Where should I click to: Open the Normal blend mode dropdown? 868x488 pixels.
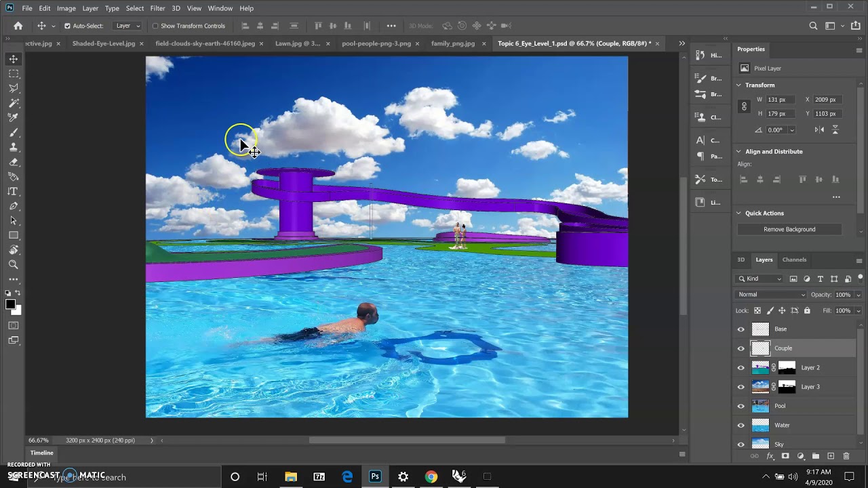tap(771, 295)
